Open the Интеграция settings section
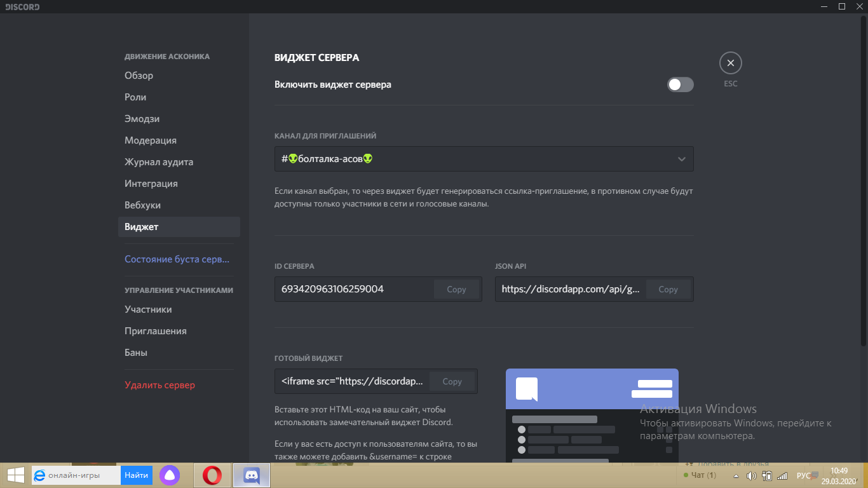 coord(179,184)
